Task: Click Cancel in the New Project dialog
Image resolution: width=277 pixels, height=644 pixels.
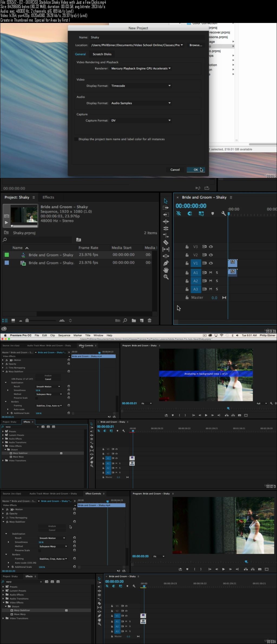Action: click(x=175, y=170)
